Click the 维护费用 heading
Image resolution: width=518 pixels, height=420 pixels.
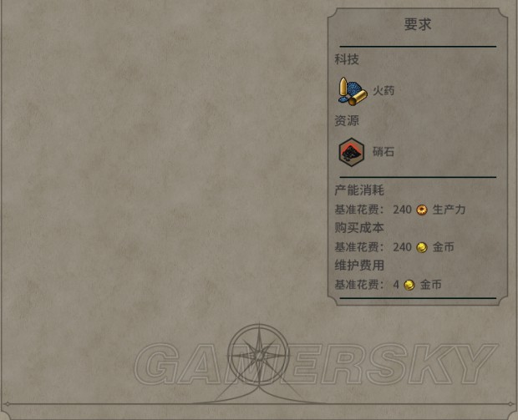(x=359, y=266)
